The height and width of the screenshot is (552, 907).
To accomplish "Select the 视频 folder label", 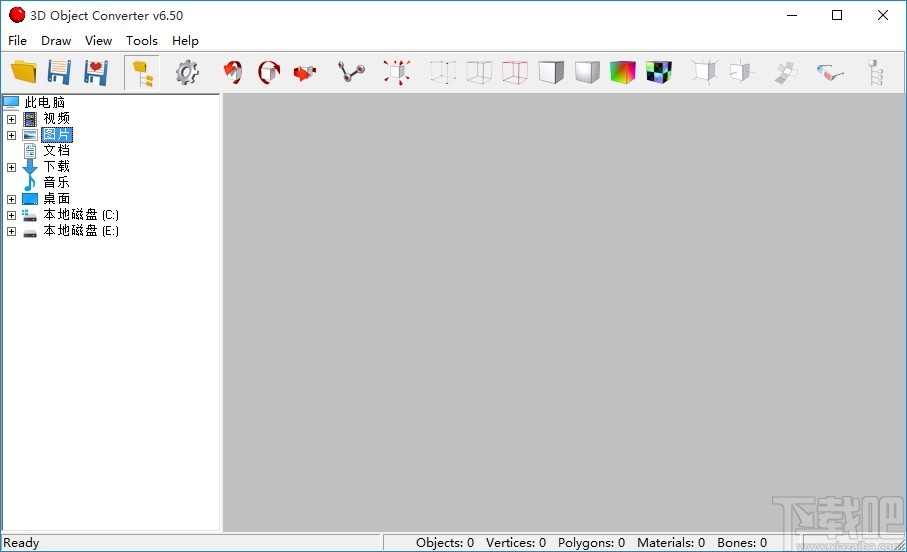I will (57, 119).
